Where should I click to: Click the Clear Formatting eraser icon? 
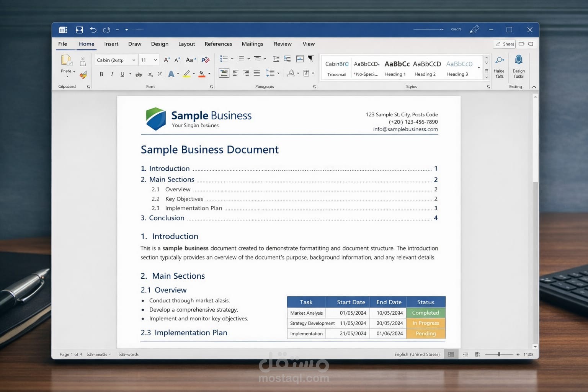point(206,60)
